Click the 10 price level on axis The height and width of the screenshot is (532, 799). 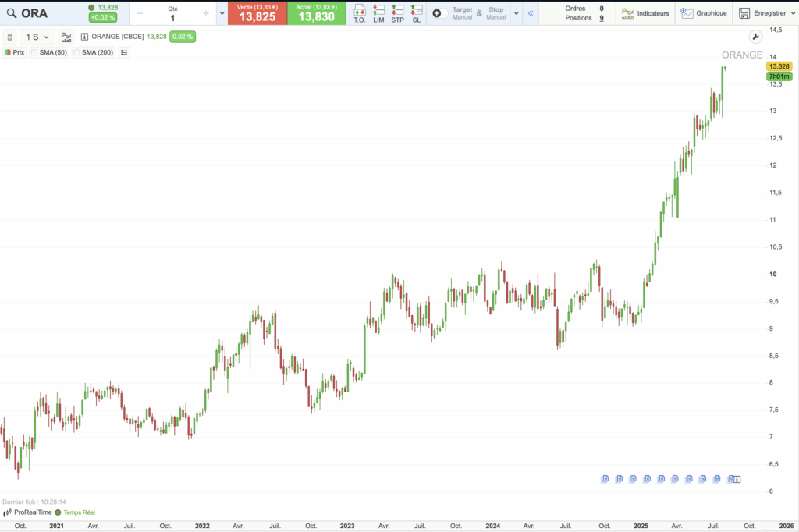point(773,274)
